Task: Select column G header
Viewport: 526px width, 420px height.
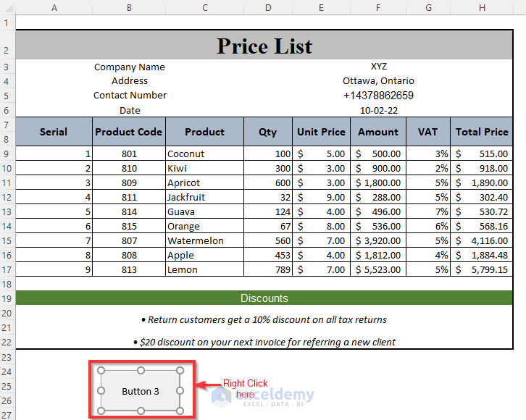Action: (428, 7)
